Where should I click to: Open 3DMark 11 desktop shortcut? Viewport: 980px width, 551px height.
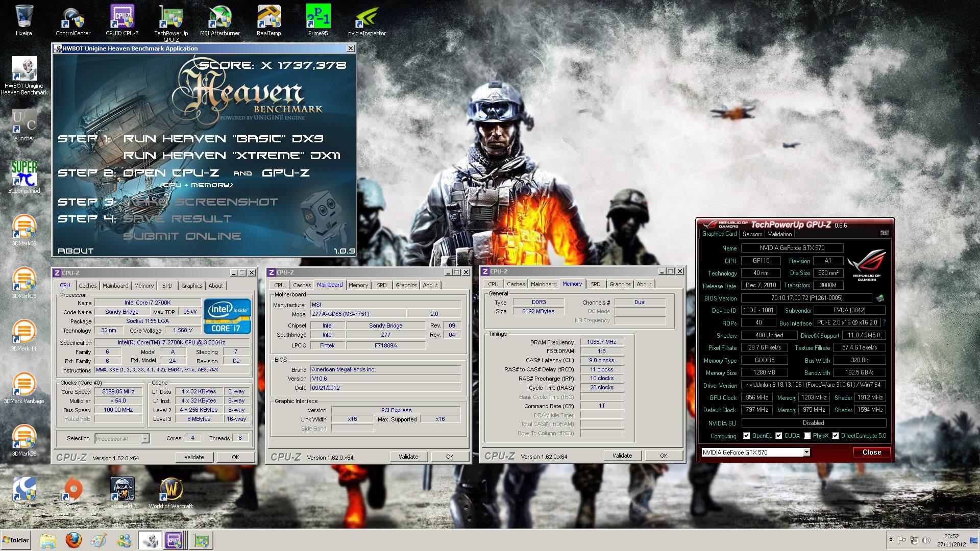click(x=24, y=335)
